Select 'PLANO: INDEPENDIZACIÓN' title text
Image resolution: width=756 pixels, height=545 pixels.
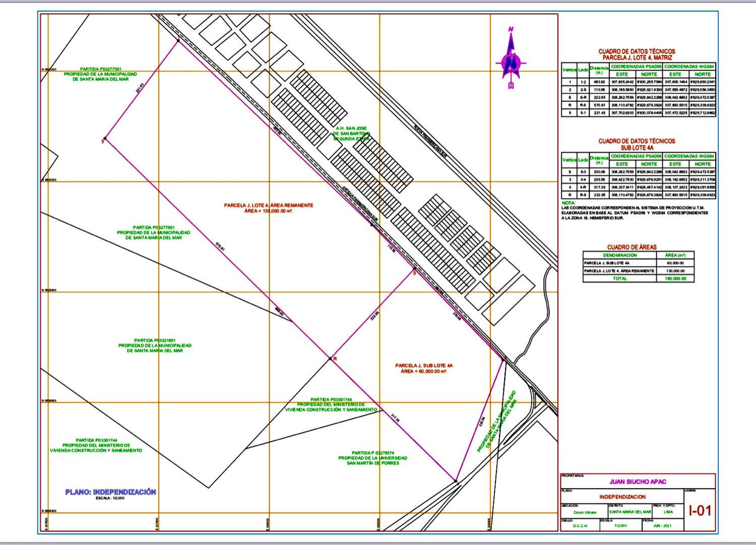110,492
